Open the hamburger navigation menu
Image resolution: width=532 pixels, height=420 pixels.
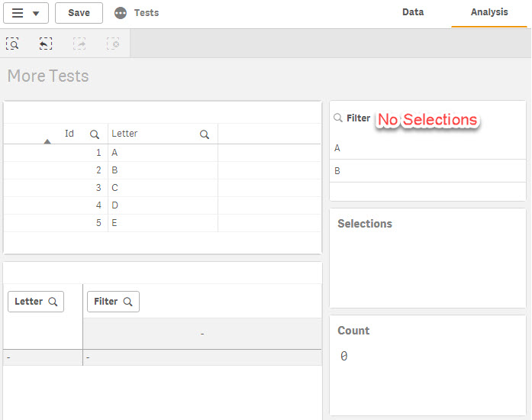(x=26, y=13)
